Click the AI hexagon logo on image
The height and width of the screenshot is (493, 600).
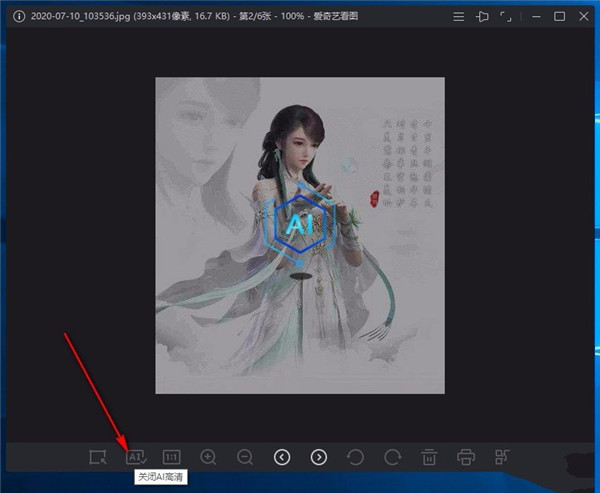[x=299, y=225]
